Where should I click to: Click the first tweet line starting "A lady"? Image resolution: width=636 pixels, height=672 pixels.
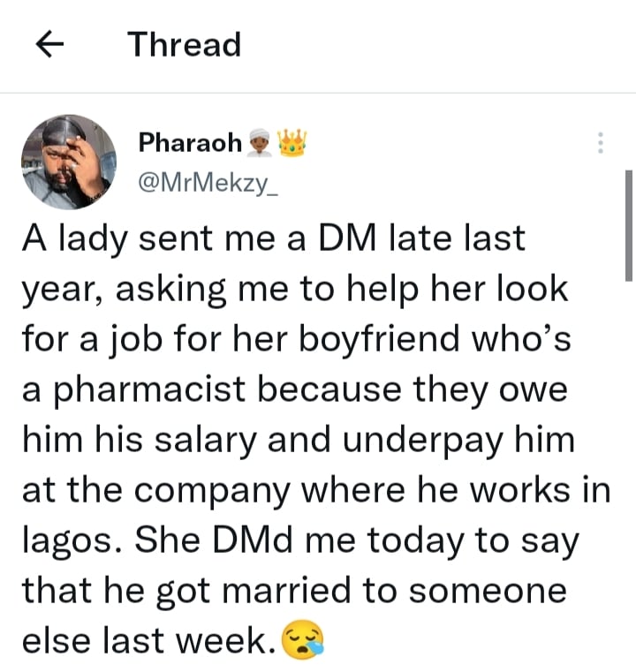click(273, 239)
